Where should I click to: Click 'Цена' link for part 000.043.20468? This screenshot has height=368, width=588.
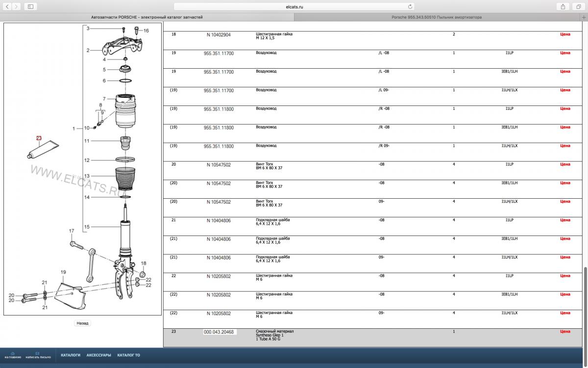click(x=565, y=332)
